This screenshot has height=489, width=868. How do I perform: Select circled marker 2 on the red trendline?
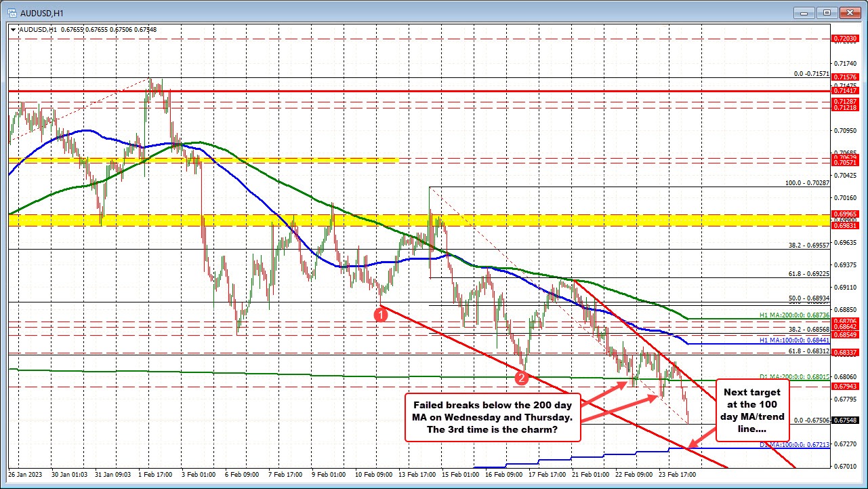[520, 379]
